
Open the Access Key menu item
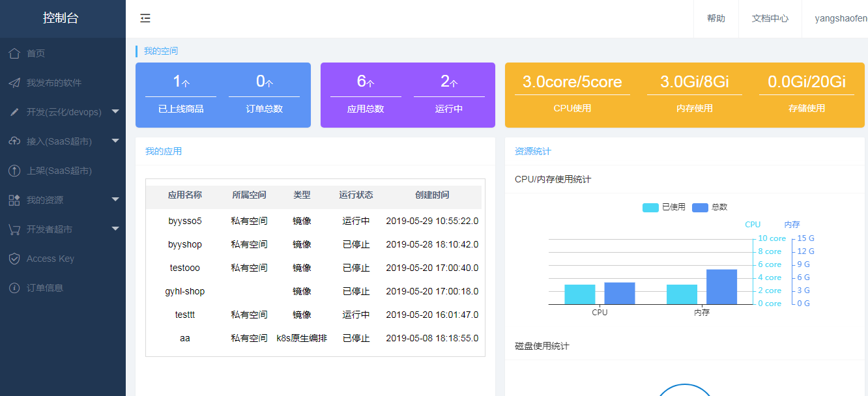(x=63, y=259)
